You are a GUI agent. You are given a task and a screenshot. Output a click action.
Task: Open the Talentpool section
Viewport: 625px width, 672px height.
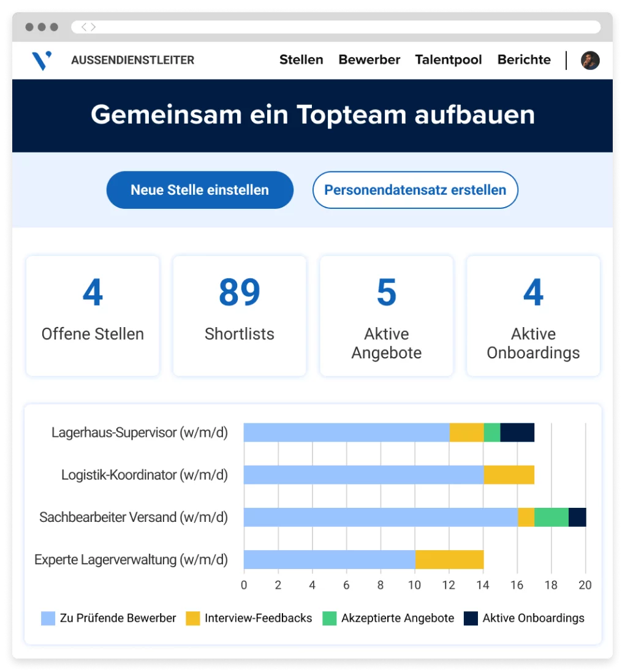[448, 60]
